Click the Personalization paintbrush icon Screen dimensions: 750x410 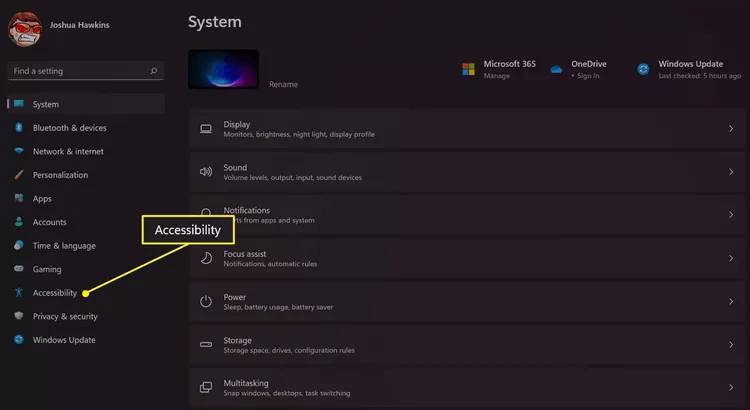19,175
